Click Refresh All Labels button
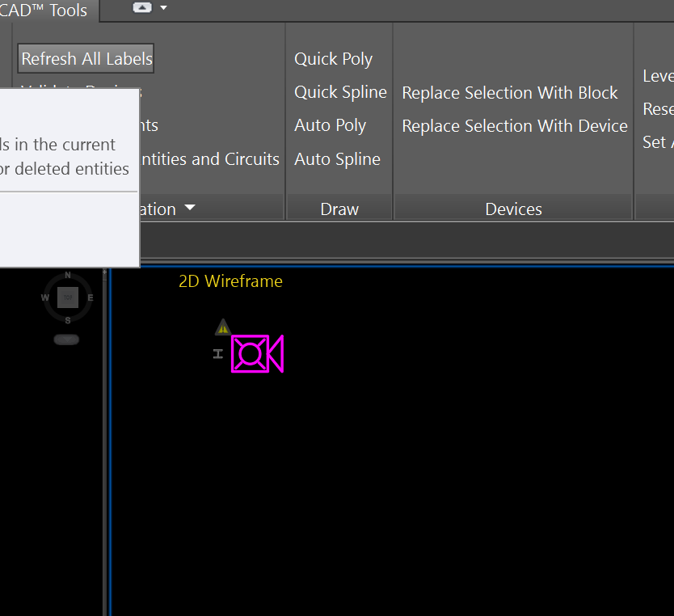This screenshot has height=616, width=674. click(x=86, y=58)
